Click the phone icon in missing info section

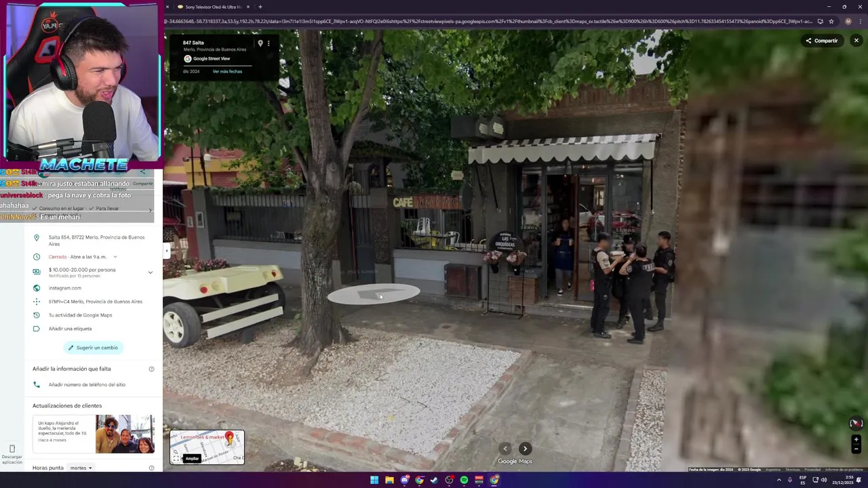(x=37, y=384)
